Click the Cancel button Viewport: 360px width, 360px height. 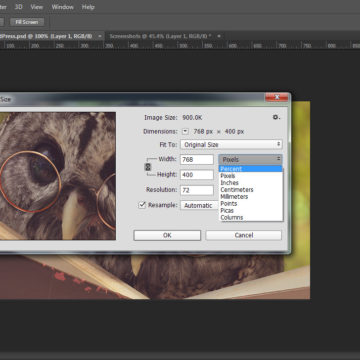coord(244,235)
